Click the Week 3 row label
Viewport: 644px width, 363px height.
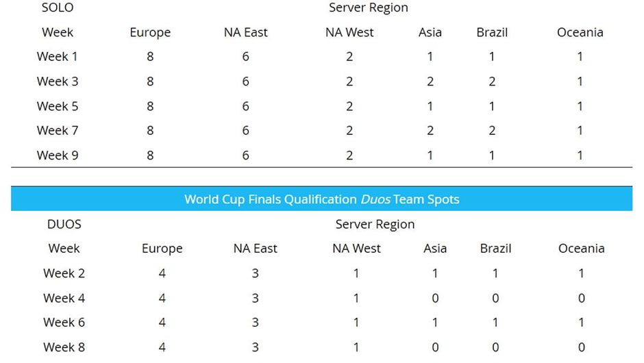58,82
